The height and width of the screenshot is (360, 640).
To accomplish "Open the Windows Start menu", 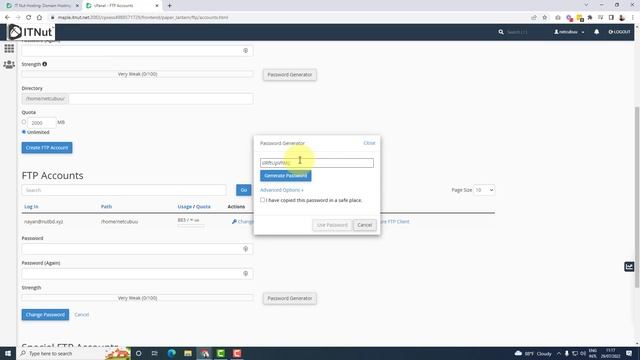I will [x=8, y=353].
